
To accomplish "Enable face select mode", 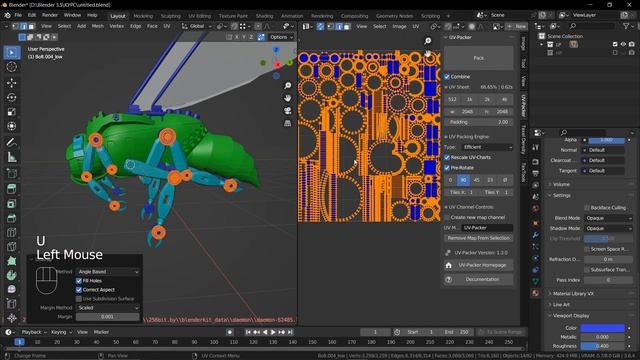I will tap(31, 26).
